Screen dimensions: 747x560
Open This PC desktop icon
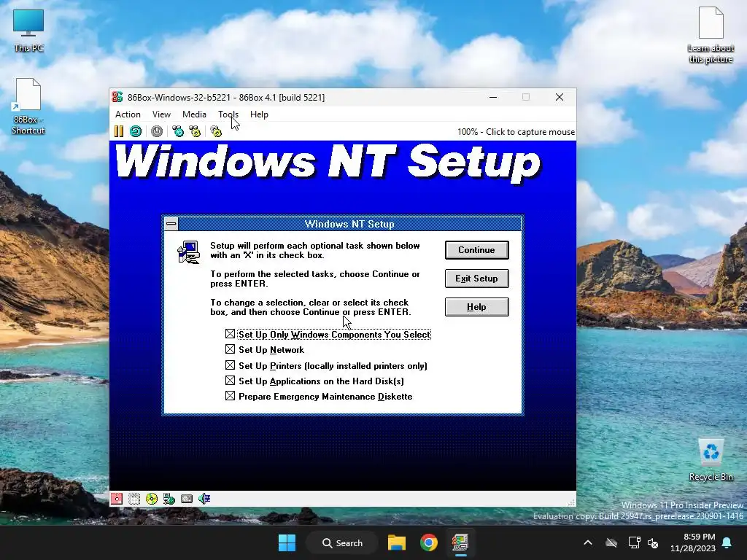pyautogui.click(x=28, y=31)
